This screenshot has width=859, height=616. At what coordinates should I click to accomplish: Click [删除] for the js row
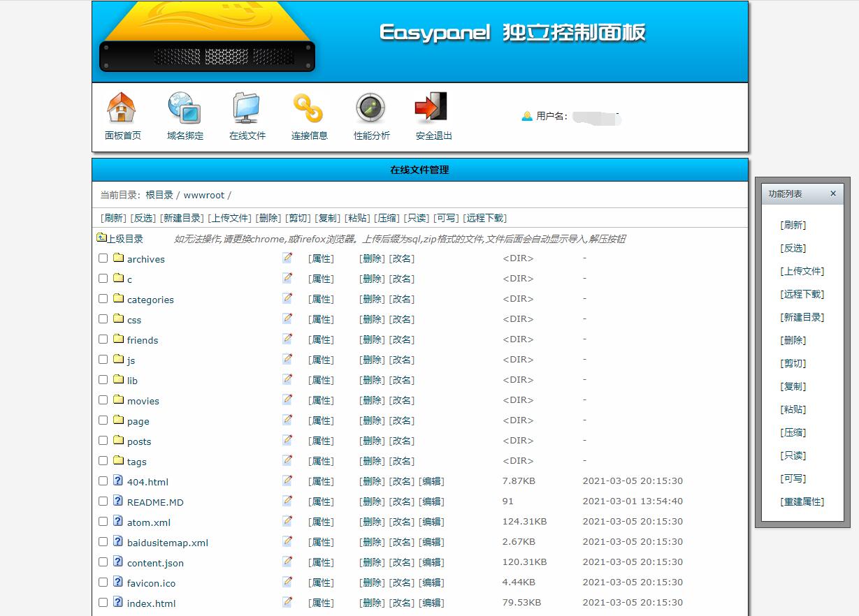click(373, 360)
